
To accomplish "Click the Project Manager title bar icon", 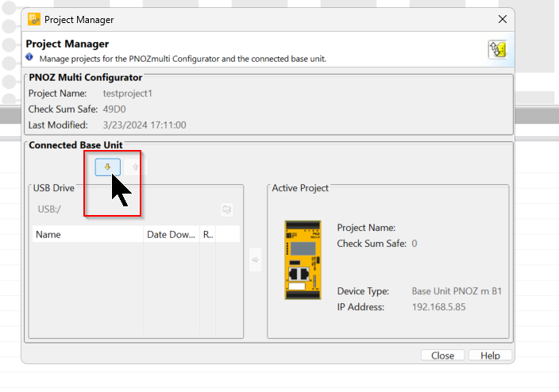I will point(34,19).
